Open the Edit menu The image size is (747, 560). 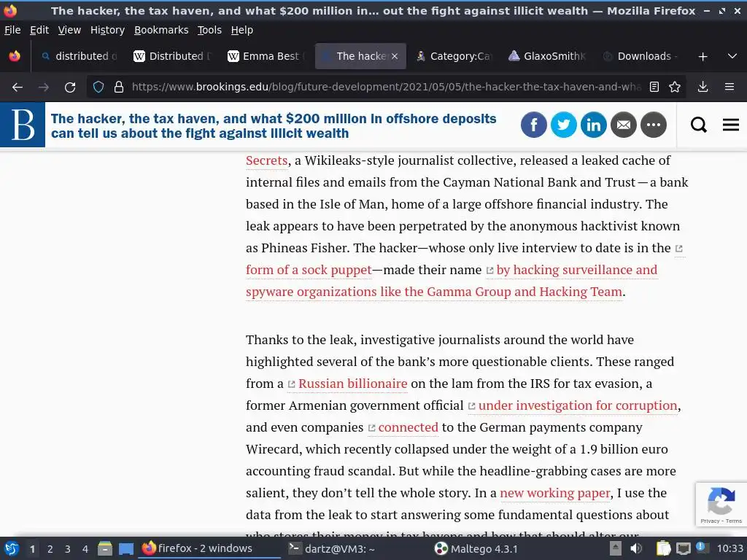tap(39, 30)
